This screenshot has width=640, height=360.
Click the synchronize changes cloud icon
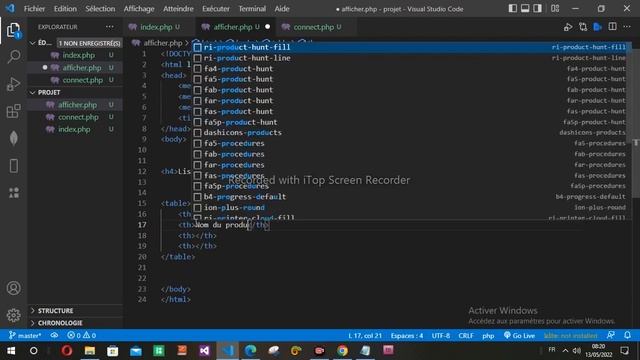pyautogui.click(x=54, y=336)
